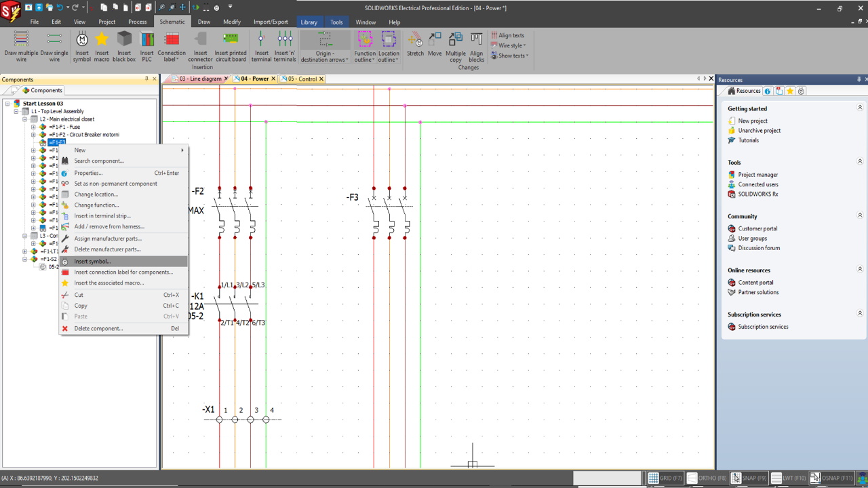Collapse the L2 - Main electrical closet node

pos(25,119)
